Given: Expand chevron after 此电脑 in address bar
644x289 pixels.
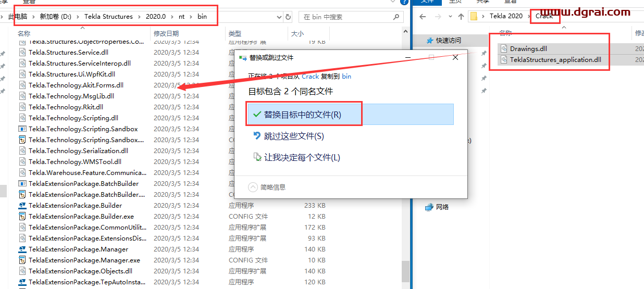Looking at the screenshot, I should [34, 17].
